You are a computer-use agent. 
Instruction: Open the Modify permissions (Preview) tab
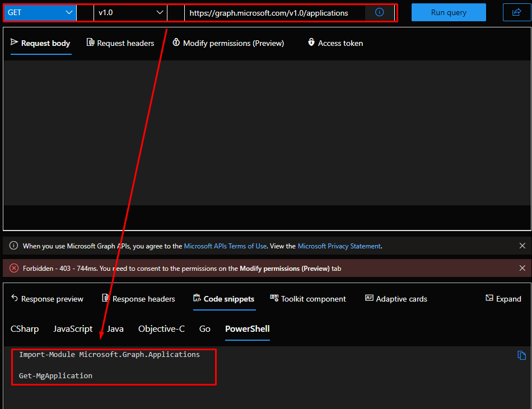[228, 43]
